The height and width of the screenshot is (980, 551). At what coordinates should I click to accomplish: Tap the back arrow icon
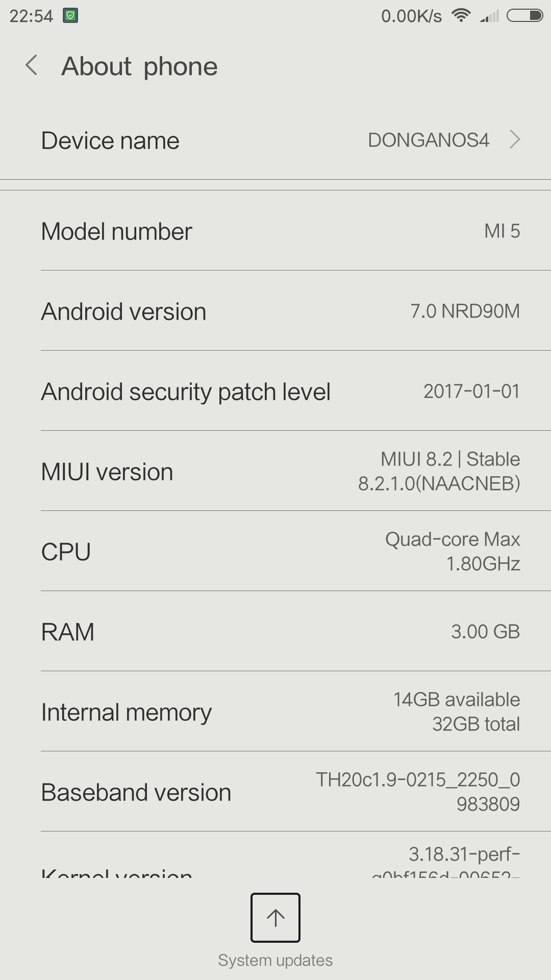[x=32, y=66]
